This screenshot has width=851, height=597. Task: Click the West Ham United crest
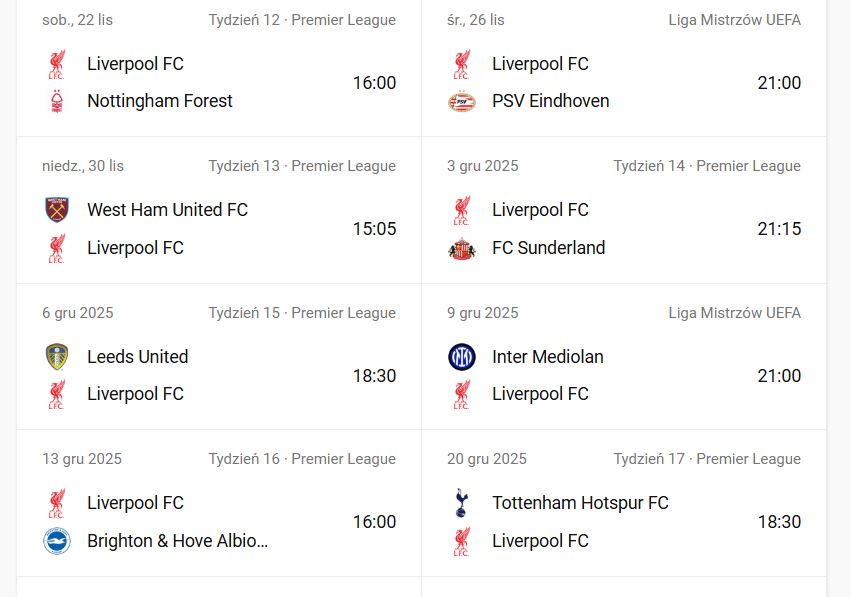click(57, 210)
